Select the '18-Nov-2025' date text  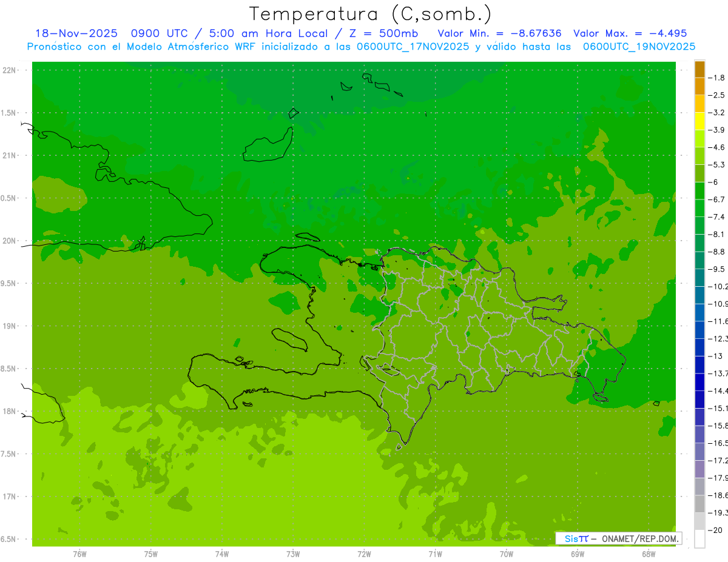[x=76, y=33]
